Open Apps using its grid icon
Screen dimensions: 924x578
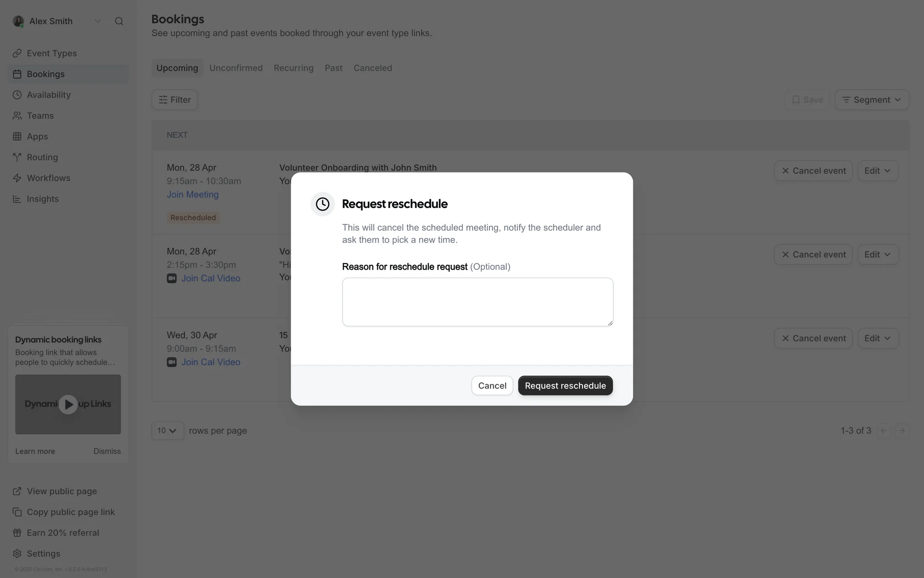(17, 136)
